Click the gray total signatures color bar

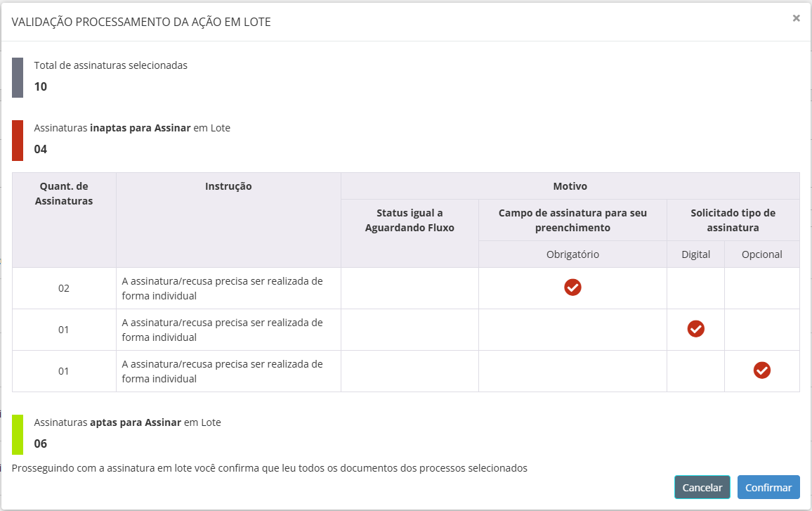[x=18, y=77]
